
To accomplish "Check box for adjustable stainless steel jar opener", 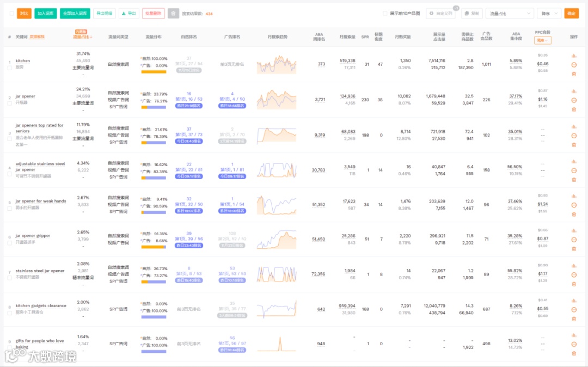I will coord(10,174).
